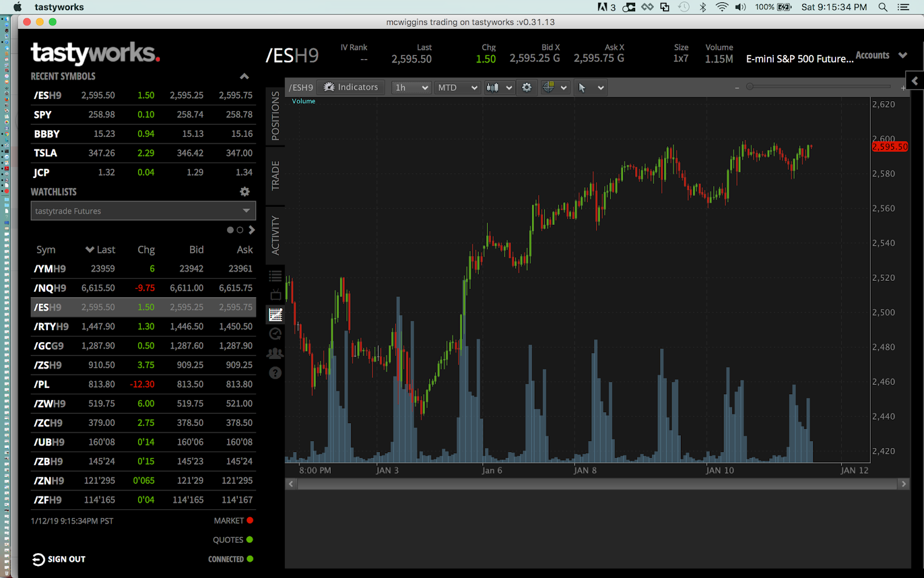Adjust the chart zoom slider handle
The width and height of the screenshot is (924, 578).
click(750, 87)
